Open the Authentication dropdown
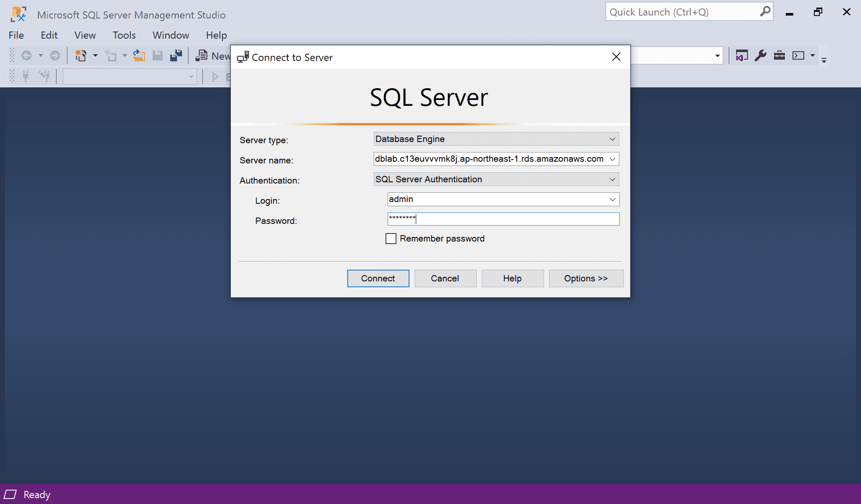861x504 pixels. (496, 179)
